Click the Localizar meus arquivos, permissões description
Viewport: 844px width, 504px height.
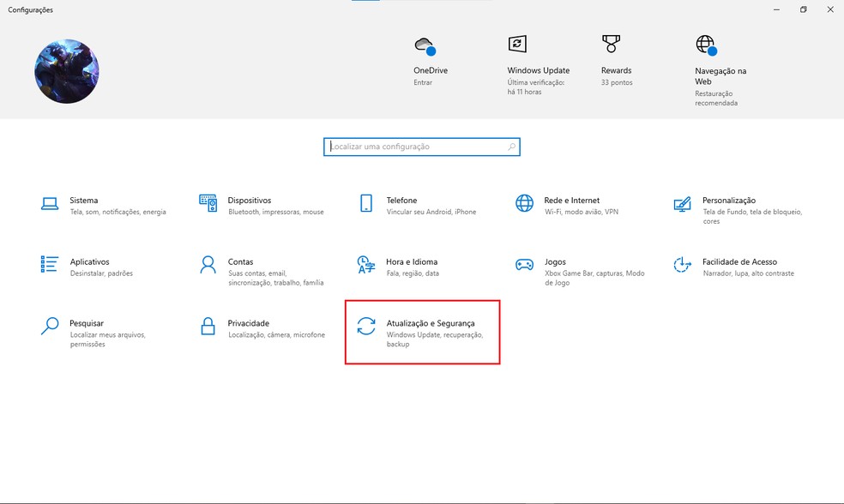coord(108,339)
